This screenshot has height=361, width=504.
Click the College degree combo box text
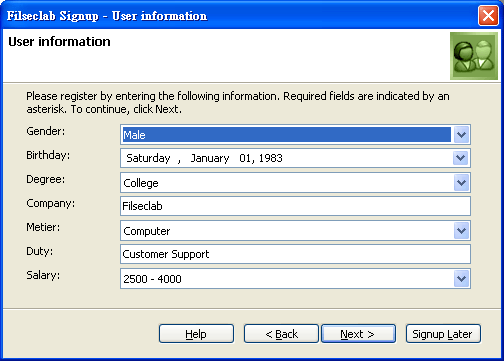click(x=141, y=183)
